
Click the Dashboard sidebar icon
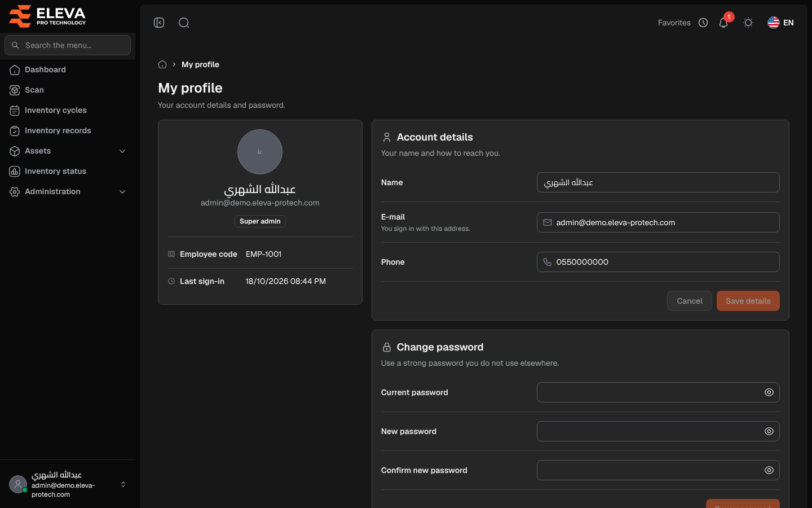coord(15,70)
